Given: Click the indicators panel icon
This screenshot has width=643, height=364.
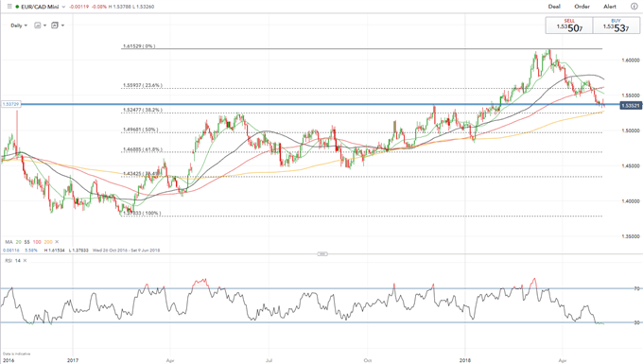Looking at the screenshot, I should (55, 26).
